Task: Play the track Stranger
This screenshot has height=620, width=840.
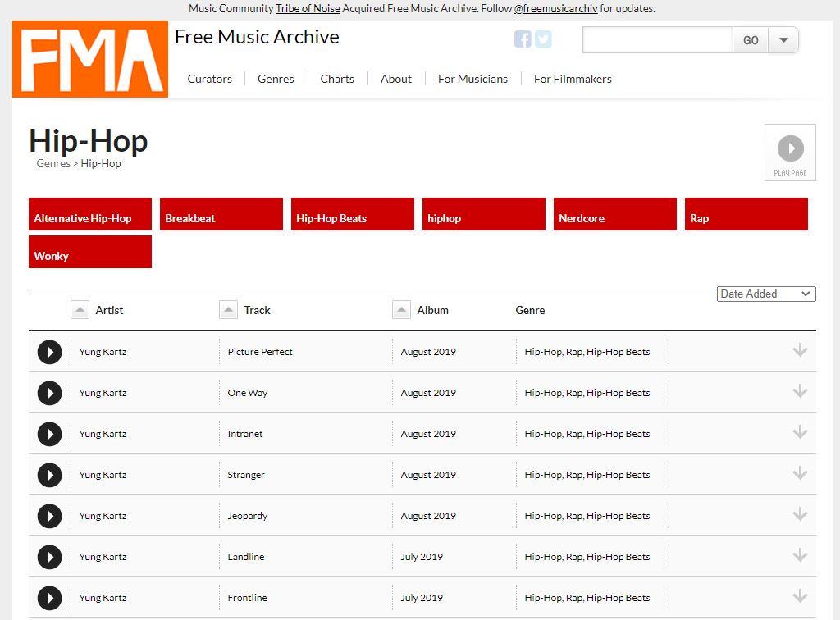Action: (49, 475)
